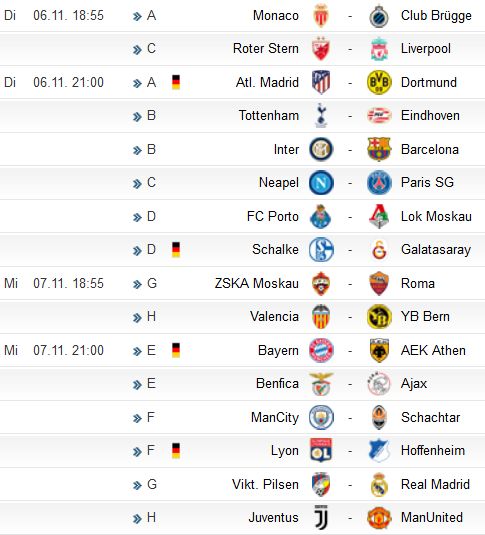Screen dimensions: 485x535
Task: Open the Hoffenheim team link
Action: [x=433, y=450]
